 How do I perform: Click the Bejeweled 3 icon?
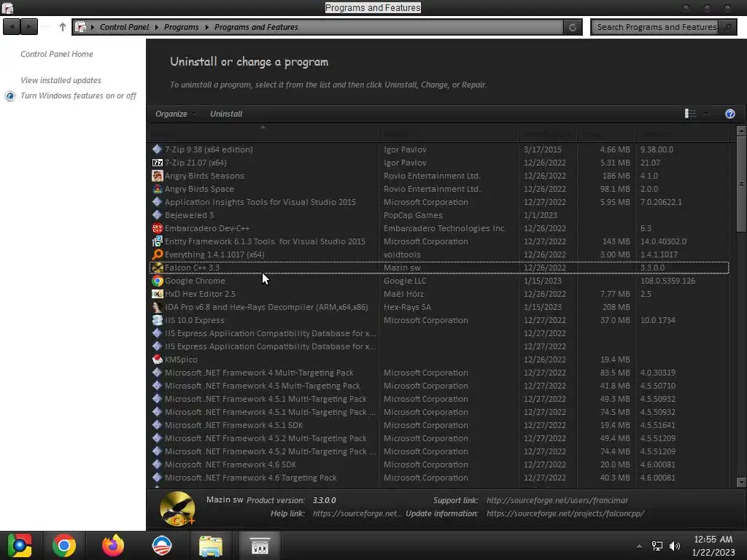(158, 215)
